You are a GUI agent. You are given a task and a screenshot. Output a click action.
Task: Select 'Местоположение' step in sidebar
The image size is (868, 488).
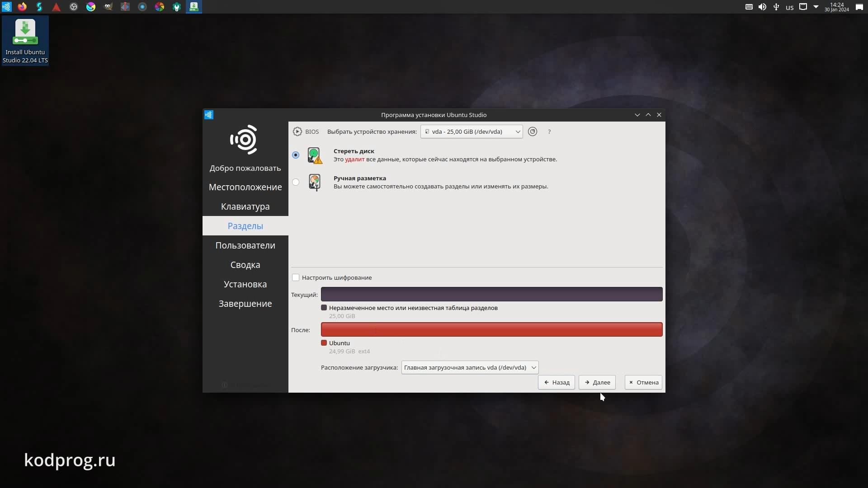coord(245,187)
